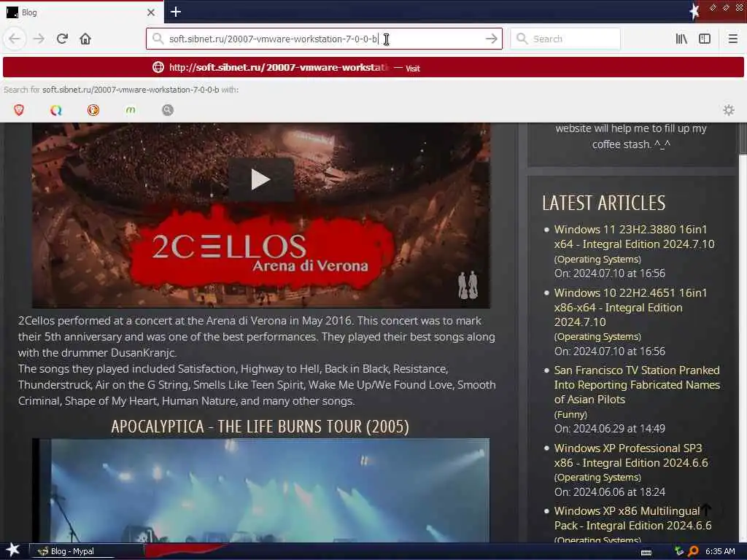Open the home page

point(85,39)
